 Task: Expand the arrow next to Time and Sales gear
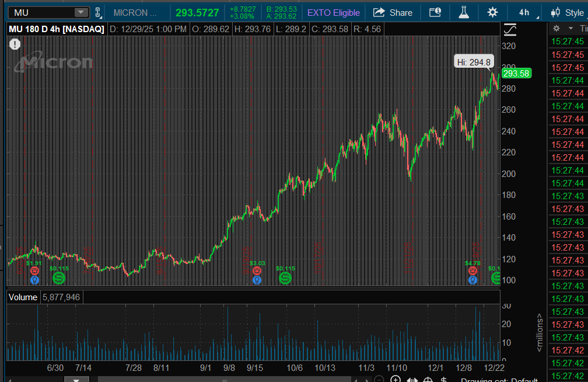(570, 29)
